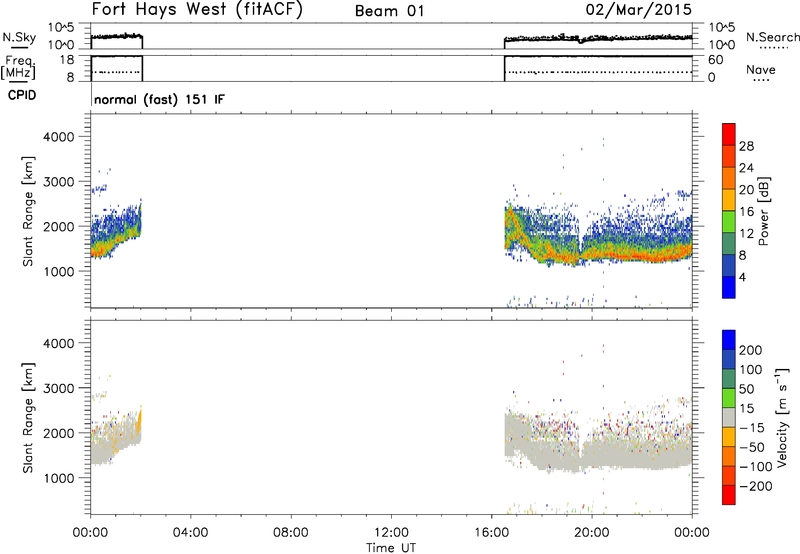The width and height of the screenshot is (800, 554).
Task: Click the bright blue bottom segment of Power colorbar
Action: [729, 287]
